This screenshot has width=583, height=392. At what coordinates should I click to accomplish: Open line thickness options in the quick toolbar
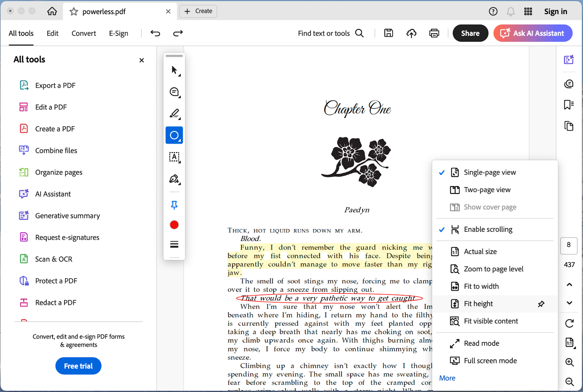click(x=174, y=244)
